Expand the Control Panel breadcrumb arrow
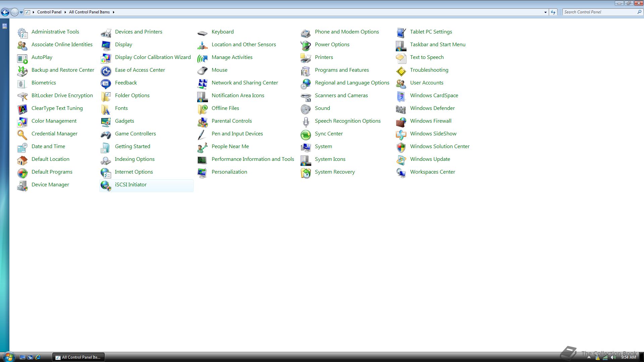The image size is (644, 362). click(65, 12)
